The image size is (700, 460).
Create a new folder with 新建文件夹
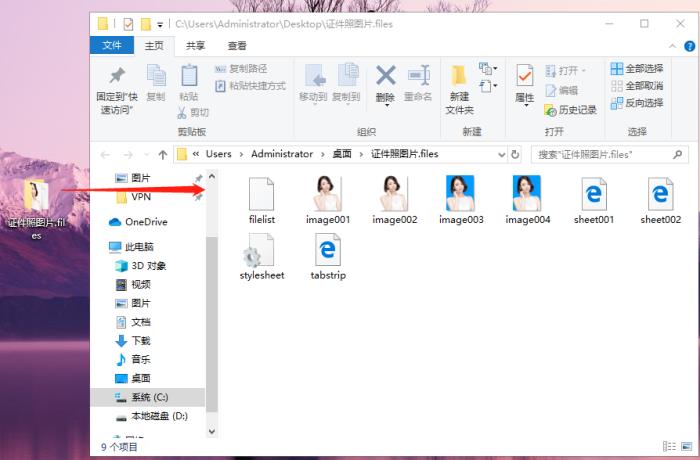(459, 84)
